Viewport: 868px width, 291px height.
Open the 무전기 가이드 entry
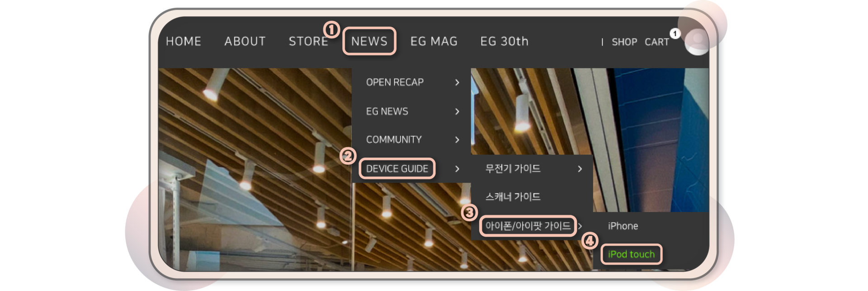point(513,169)
